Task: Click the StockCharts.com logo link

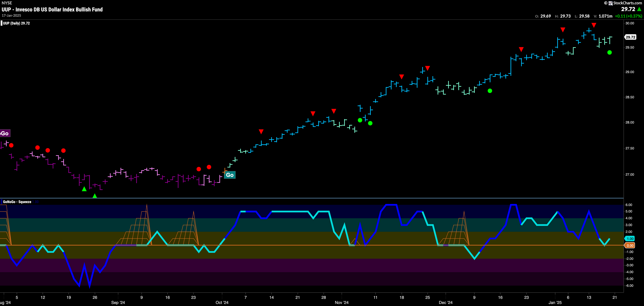Action: [623, 3]
